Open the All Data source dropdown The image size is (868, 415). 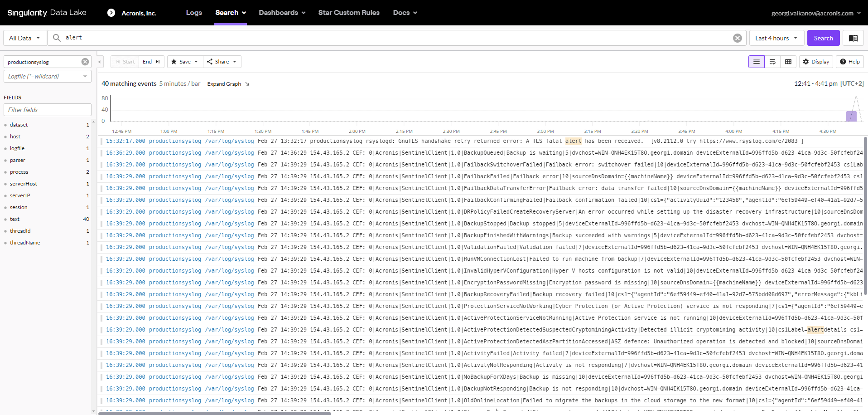(24, 38)
